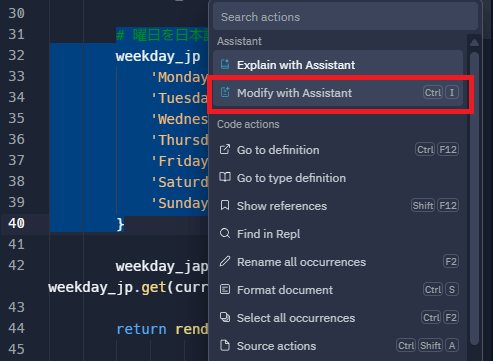This screenshot has height=361, width=493.
Task: Click the Find in Repl magnifier icon
Action: pos(225,233)
